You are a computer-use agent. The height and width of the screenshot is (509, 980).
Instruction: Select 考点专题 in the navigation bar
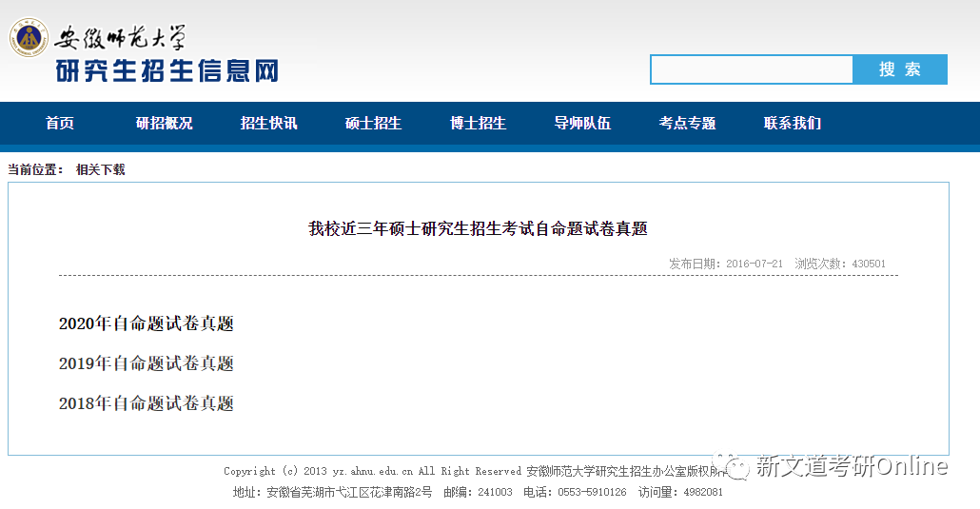pos(687,123)
